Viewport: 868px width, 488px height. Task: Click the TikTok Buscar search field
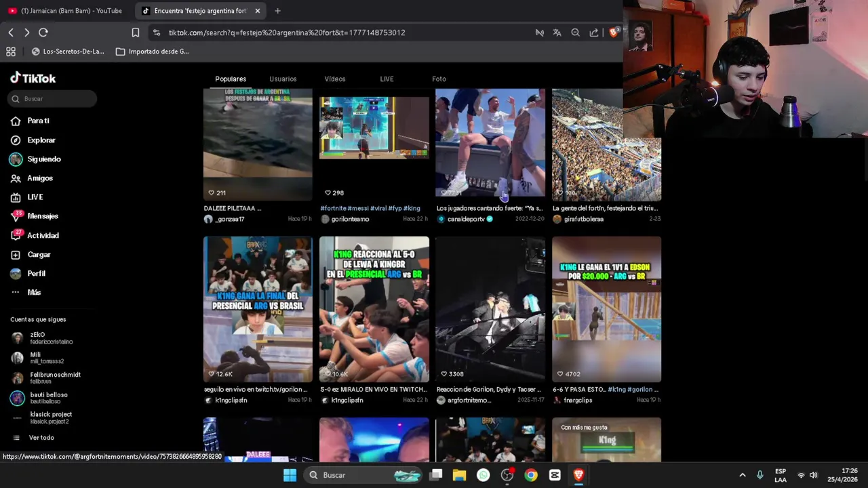point(54,99)
